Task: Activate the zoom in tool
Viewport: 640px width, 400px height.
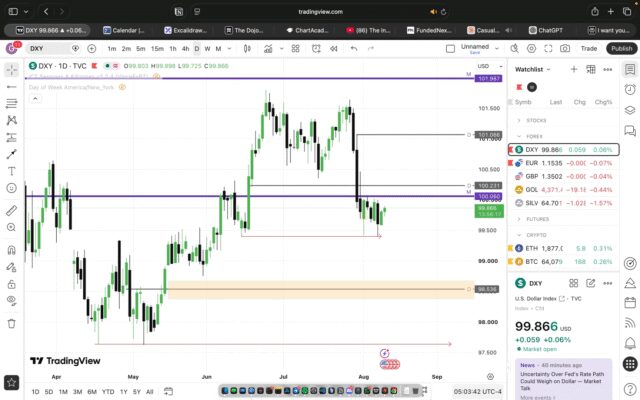Action: 11,227
